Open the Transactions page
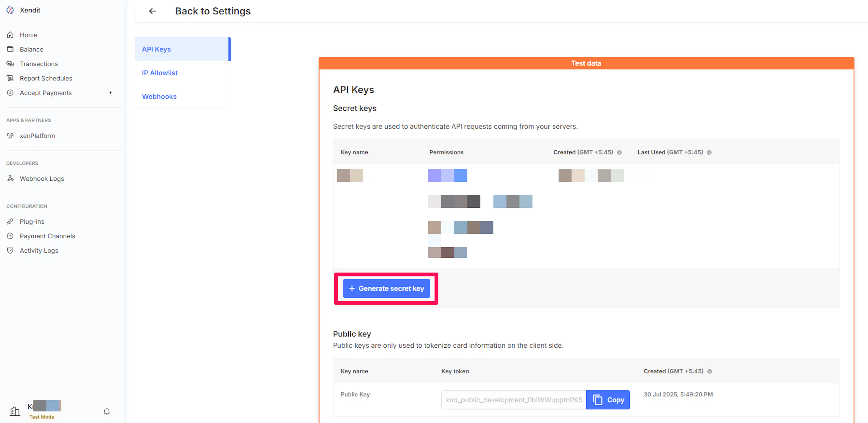The width and height of the screenshot is (868, 423). point(38,64)
